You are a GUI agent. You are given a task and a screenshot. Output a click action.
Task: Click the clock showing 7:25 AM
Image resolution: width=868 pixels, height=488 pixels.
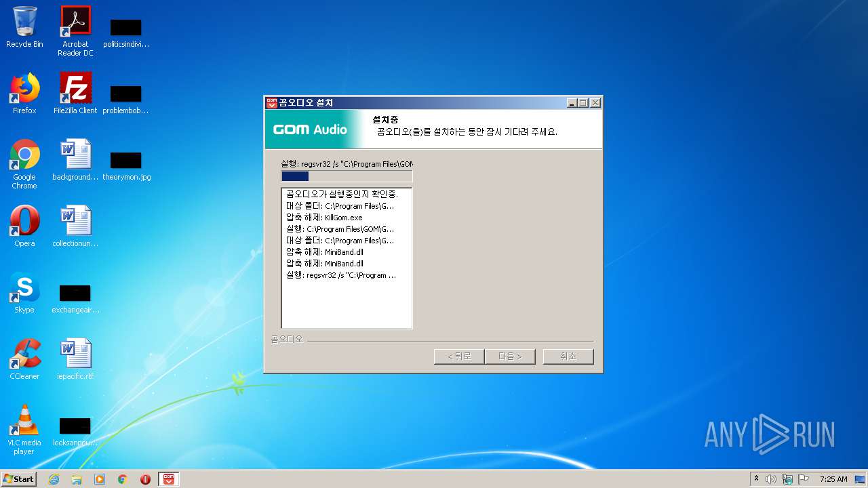pyautogui.click(x=833, y=479)
